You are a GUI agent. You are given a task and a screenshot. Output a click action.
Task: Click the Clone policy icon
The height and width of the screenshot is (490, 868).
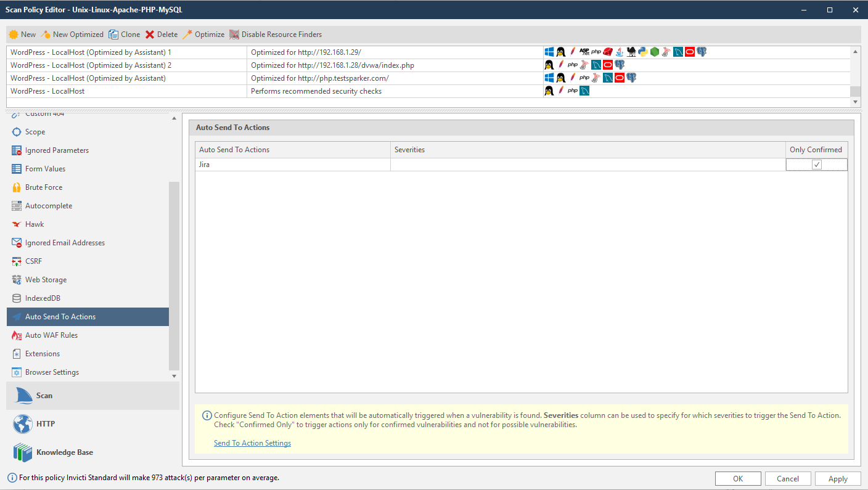(x=113, y=35)
